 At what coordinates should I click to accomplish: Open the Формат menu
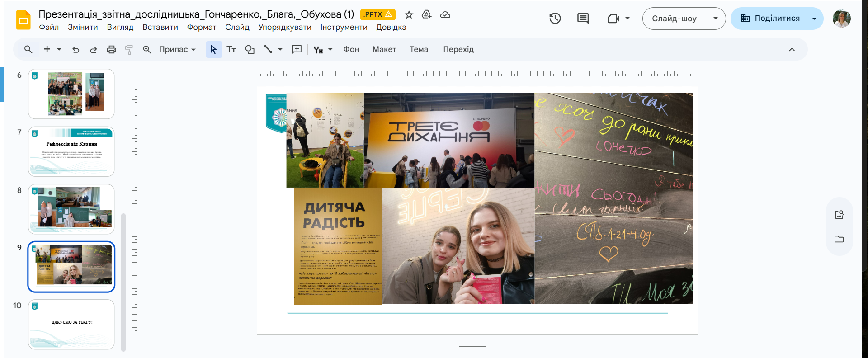202,27
